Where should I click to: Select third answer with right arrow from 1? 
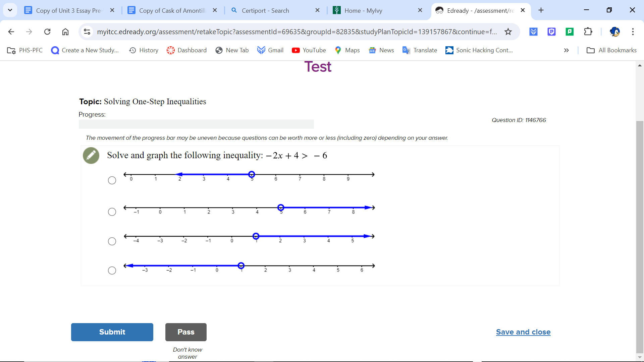[x=112, y=241]
